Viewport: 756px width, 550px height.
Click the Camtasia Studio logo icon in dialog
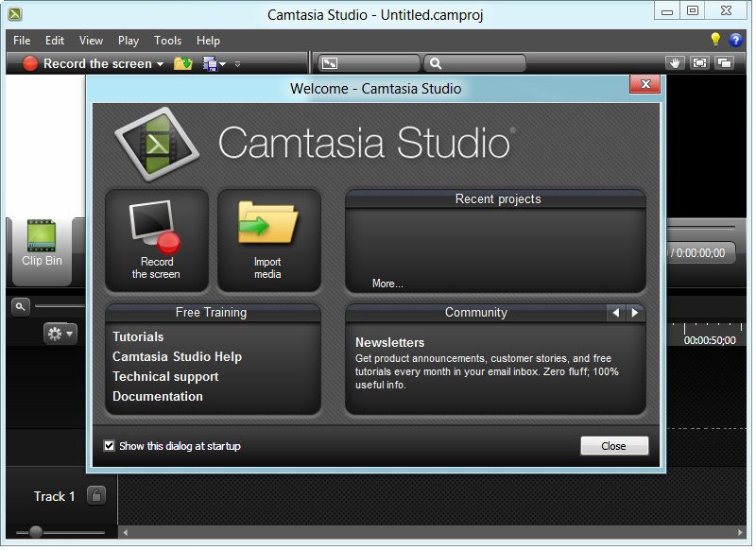tap(157, 144)
